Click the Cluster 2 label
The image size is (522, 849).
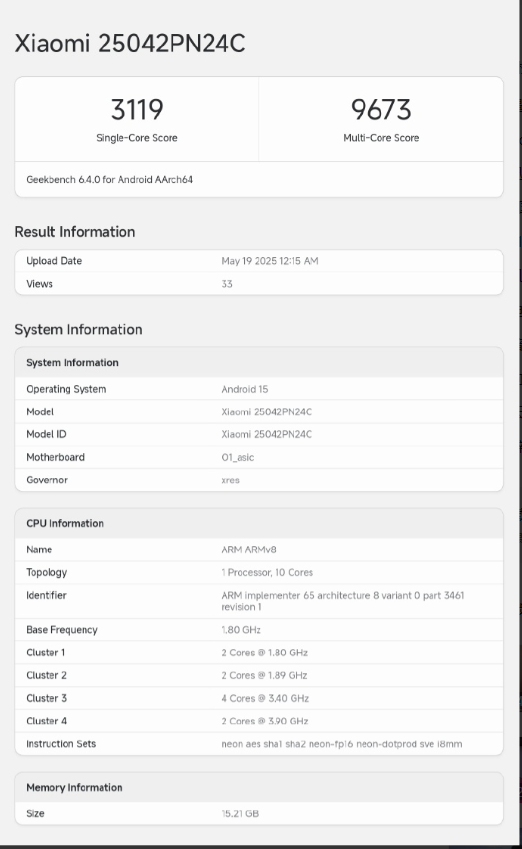pos(47,676)
